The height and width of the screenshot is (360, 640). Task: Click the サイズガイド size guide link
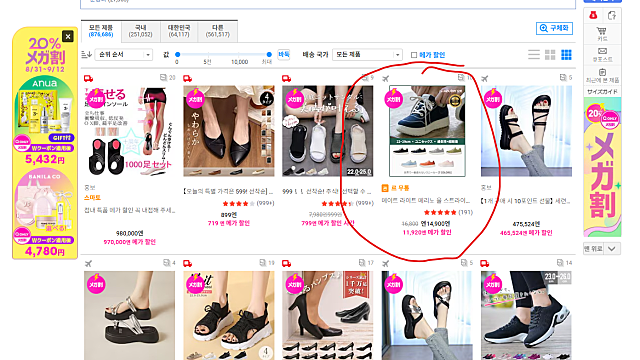tap(602, 91)
